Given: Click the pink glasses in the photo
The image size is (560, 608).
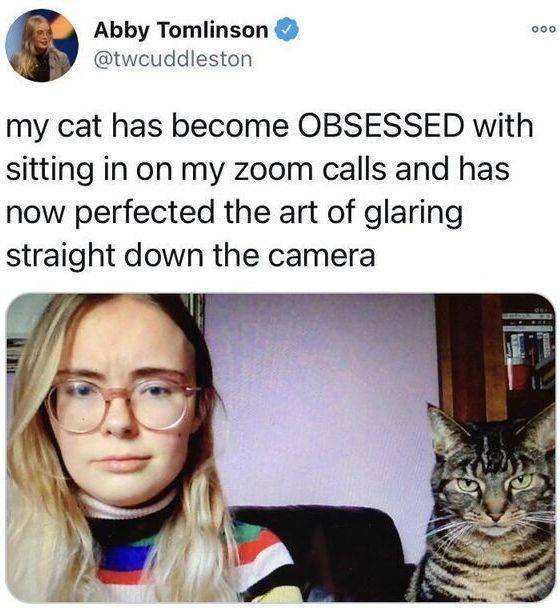Looking at the screenshot, I should (x=122, y=401).
